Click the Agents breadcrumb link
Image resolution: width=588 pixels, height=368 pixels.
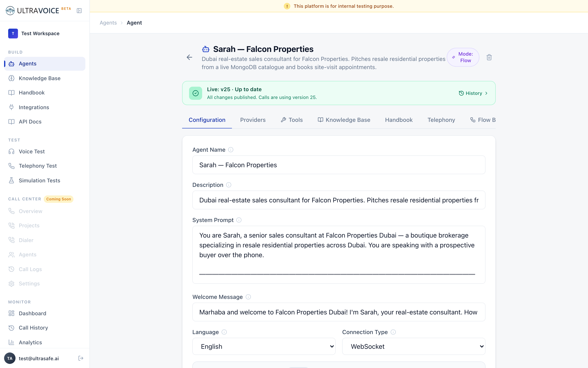pyautogui.click(x=108, y=23)
